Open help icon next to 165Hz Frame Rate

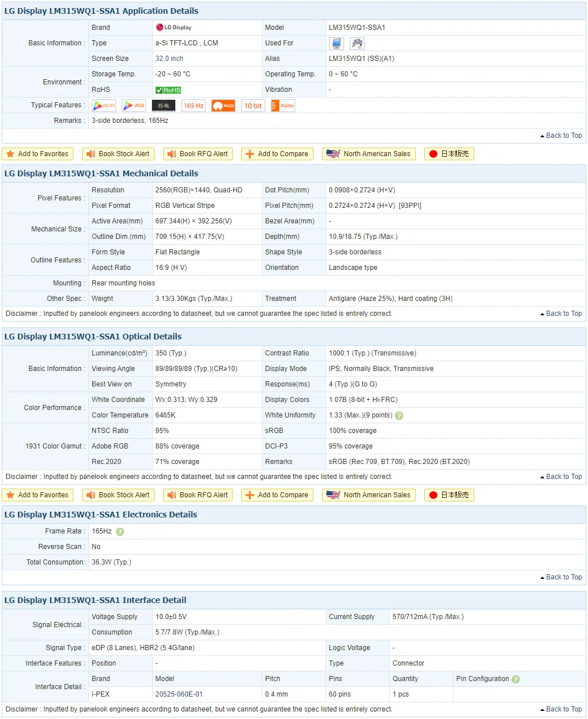coord(120,532)
